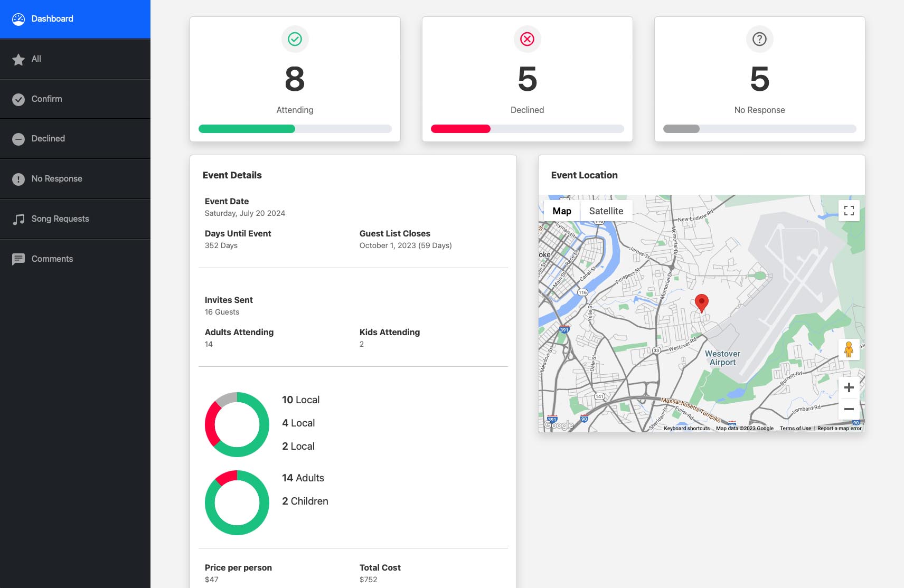The width and height of the screenshot is (904, 588).
Task: Click the checkmark icon beside Confirm
Action: click(x=18, y=99)
